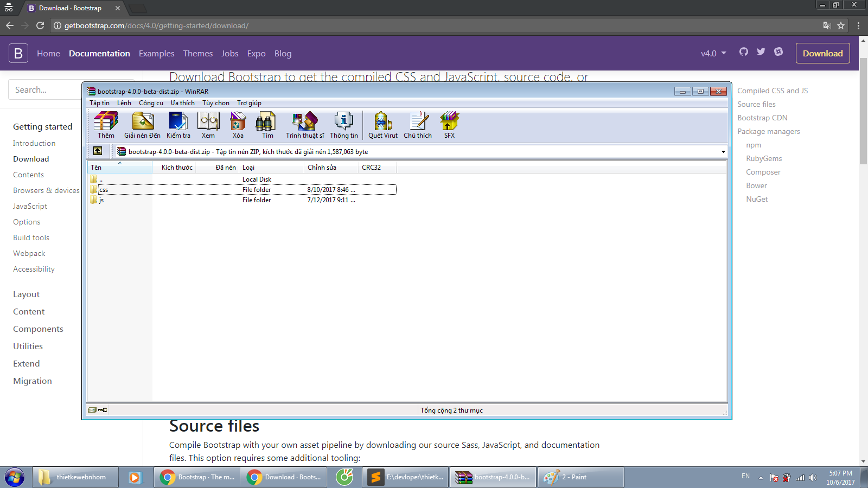Open the Lệnh menu
868x488 pixels.
(124, 103)
